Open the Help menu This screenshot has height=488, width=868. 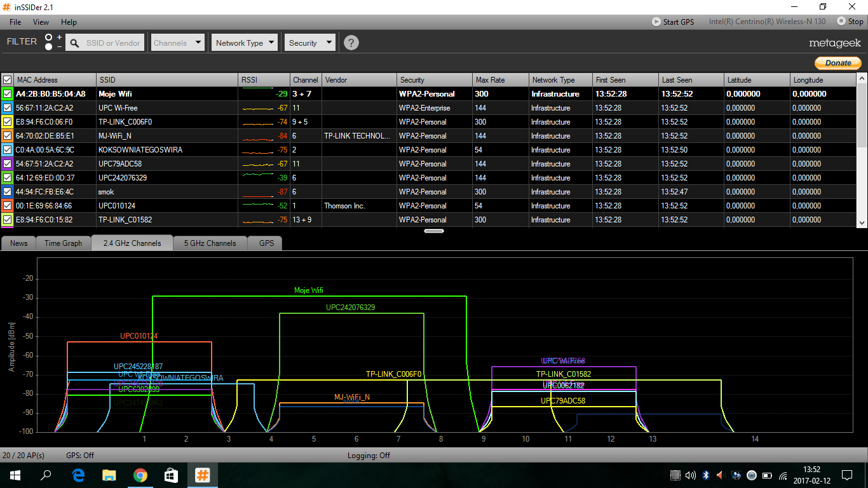(x=69, y=22)
